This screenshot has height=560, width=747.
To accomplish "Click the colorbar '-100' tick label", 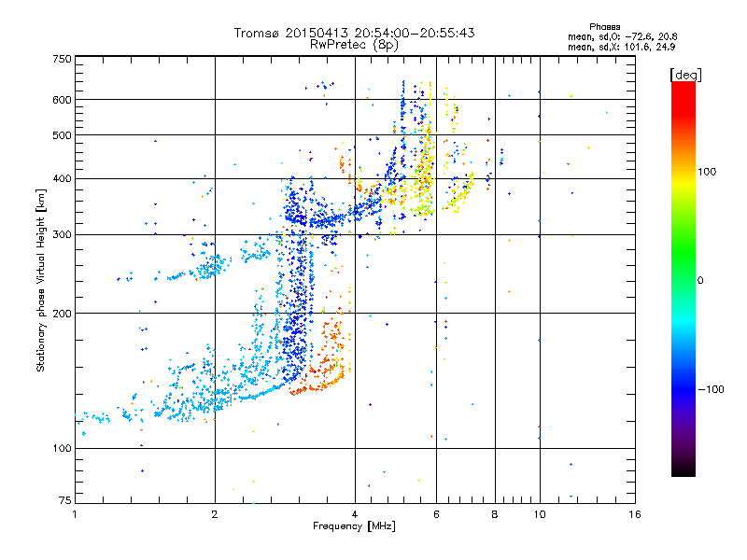I will (712, 389).
